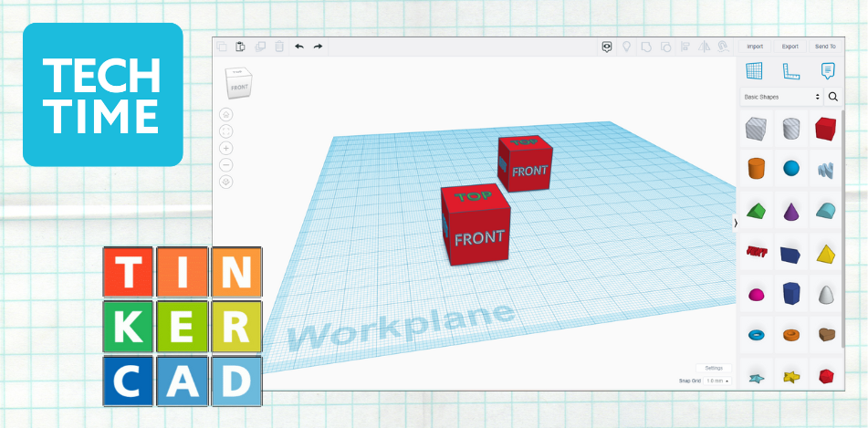Pick the red Box shape

coord(825,129)
